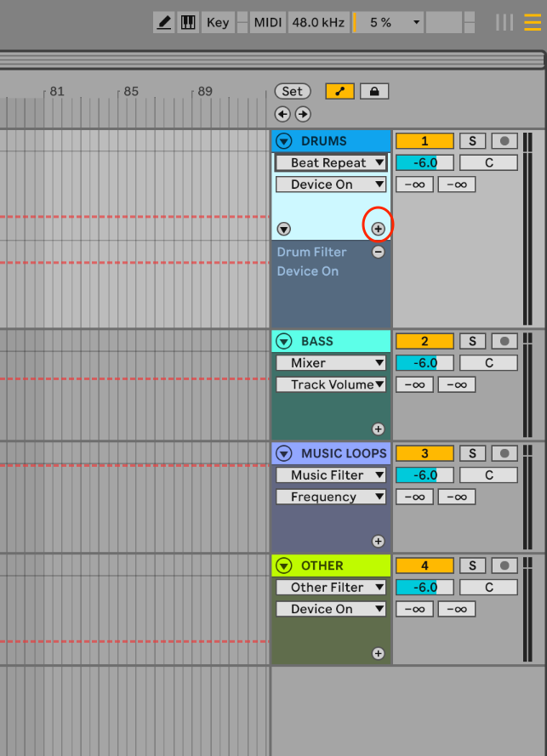This screenshot has width=547, height=756.
Task: Remove the Drum Filter automation lane
Action: (x=378, y=252)
